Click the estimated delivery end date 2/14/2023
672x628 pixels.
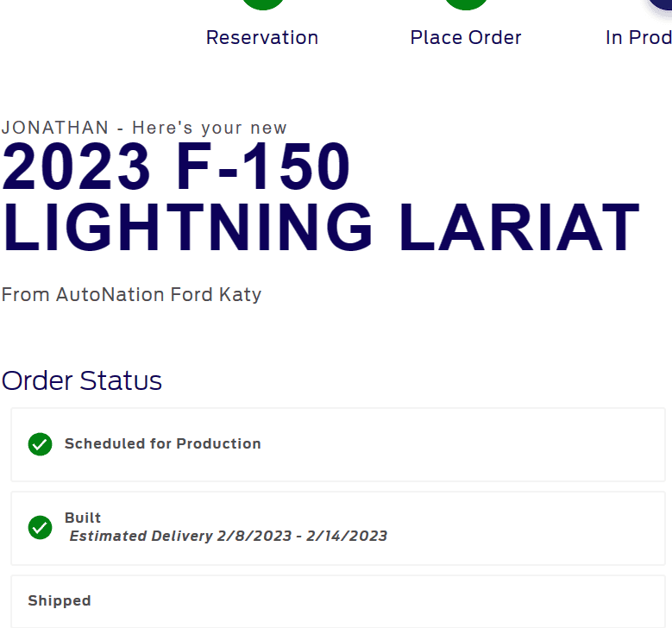[x=347, y=536]
